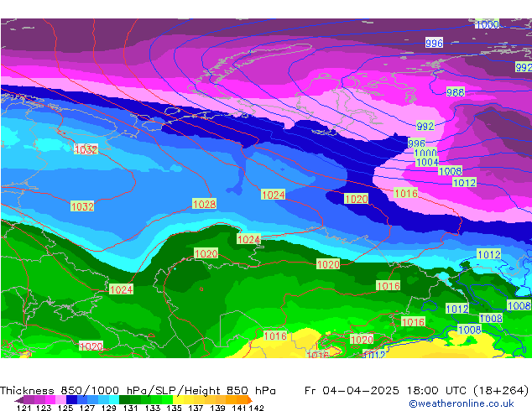Click the bright magenta legend swatch

pyautogui.click(x=50, y=400)
